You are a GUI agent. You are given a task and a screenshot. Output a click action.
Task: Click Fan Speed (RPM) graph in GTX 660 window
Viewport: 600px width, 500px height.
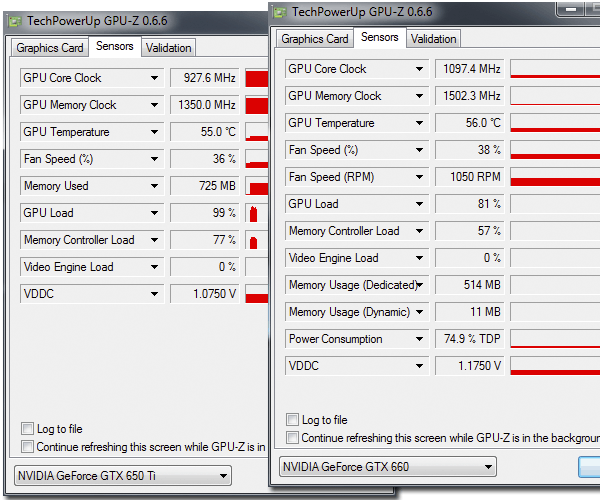coord(555,177)
